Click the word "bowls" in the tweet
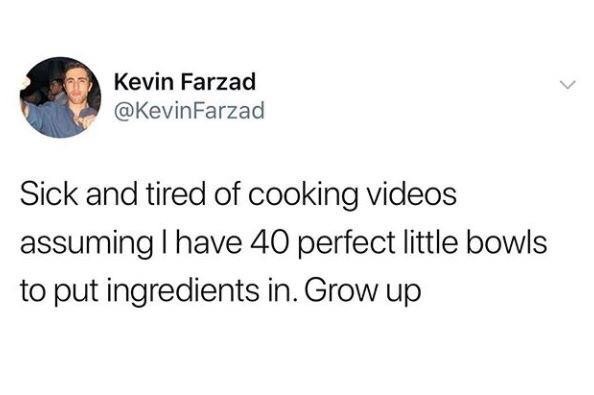Image resolution: width=594 pixels, height=395 pixels. click(506, 242)
